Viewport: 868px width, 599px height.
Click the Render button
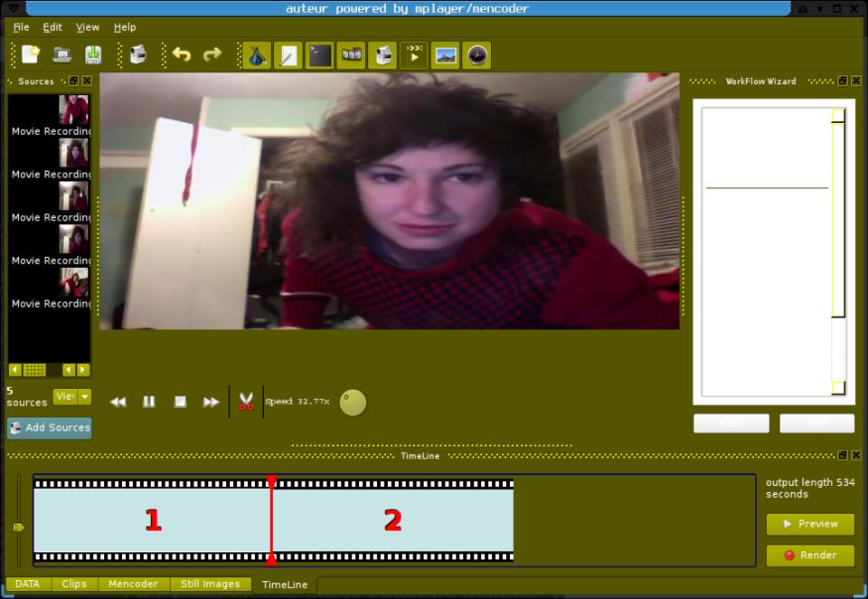809,556
